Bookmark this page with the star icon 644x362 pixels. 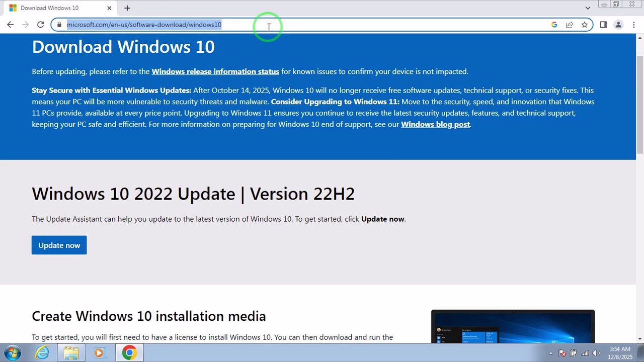[x=585, y=25]
